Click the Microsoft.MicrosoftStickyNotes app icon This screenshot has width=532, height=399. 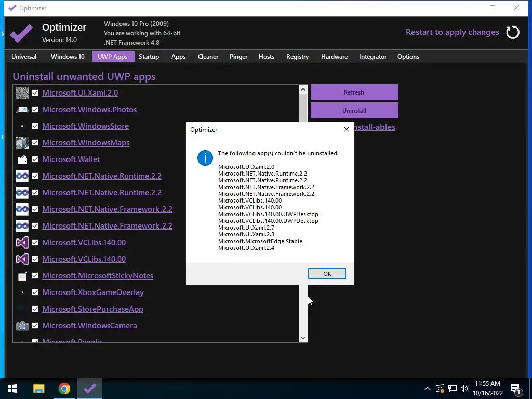[x=22, y=275]
